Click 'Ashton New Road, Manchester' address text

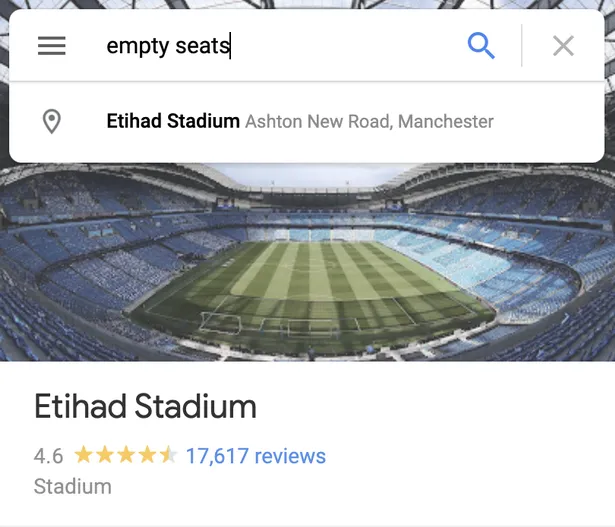point(369,122)
